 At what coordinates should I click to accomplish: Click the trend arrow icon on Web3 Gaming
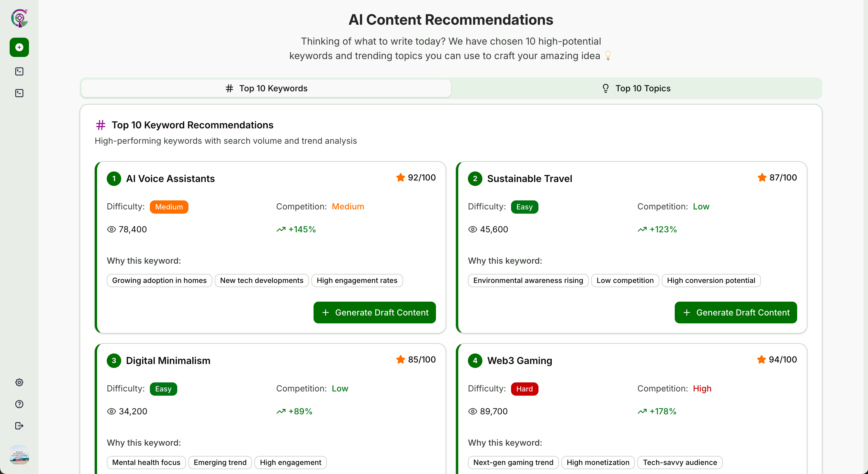(642, 411)
